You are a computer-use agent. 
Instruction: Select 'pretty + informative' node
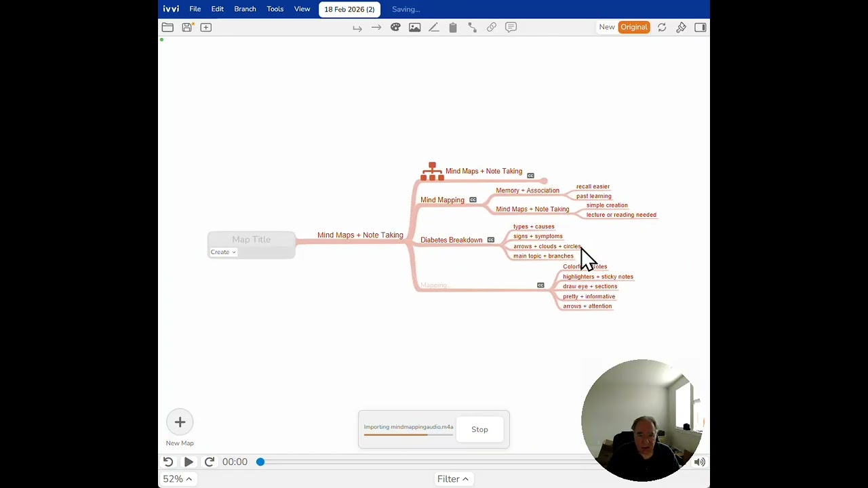point(589,296)
